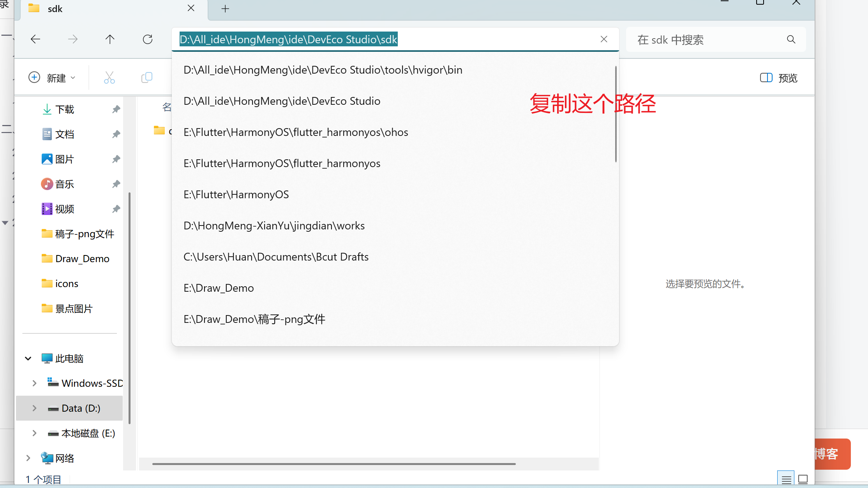Choose the hvigor\bin path suggestion
Viewport: 868px width, 488px height.
[x=323, y=70]
